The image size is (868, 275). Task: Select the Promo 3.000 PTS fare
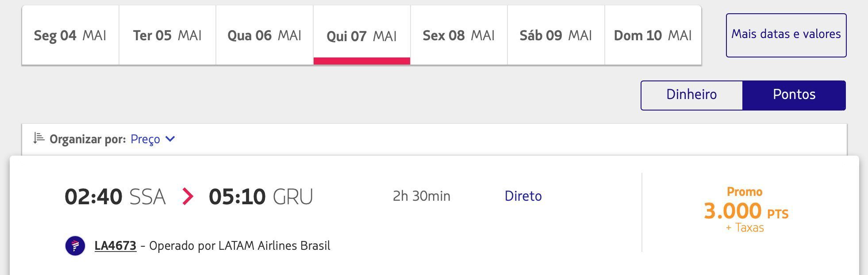(x=746, y=210)
